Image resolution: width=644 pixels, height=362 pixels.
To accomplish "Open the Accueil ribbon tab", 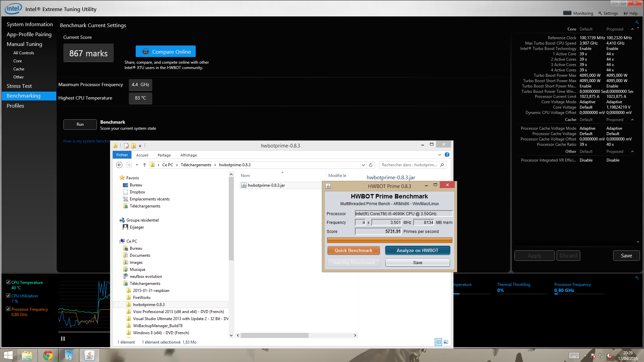I will coord(142,155).
